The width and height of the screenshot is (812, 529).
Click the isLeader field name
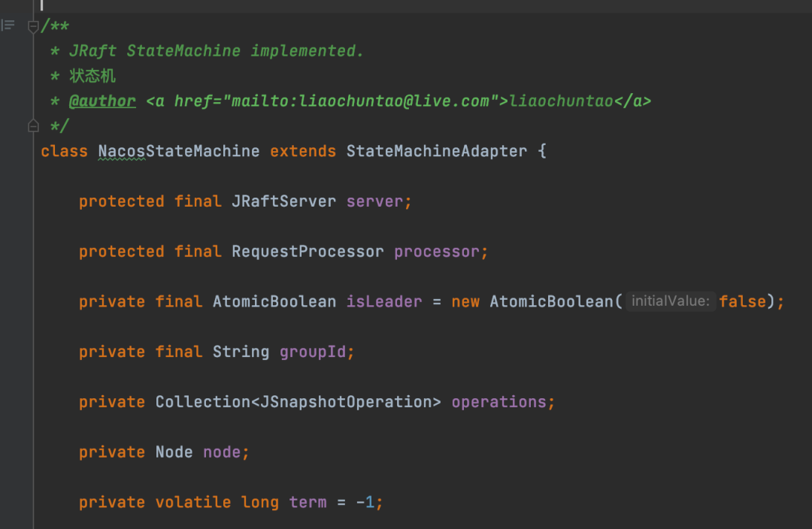pos(383,302)
